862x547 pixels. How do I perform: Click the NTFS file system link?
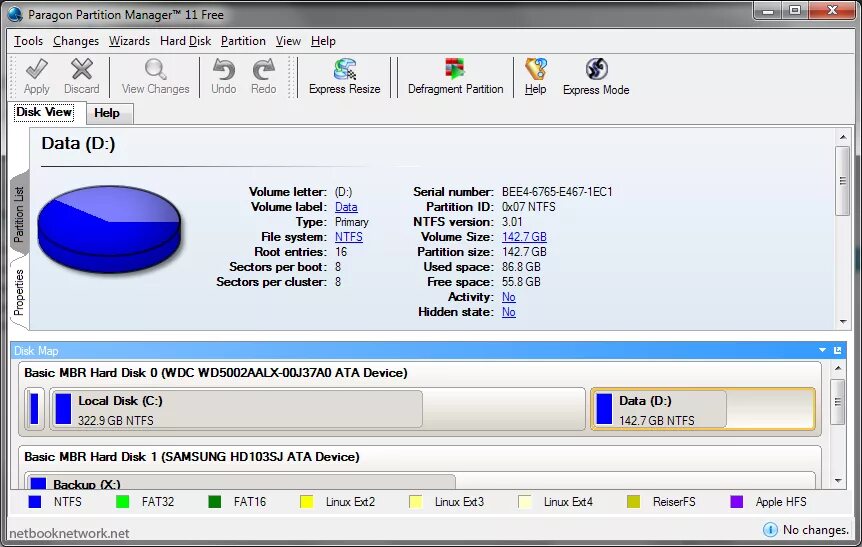point(349,236)
